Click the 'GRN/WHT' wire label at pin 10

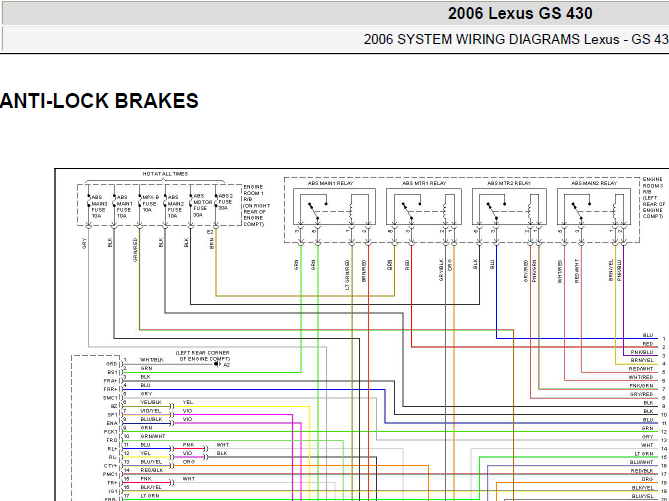coord(152,436)
